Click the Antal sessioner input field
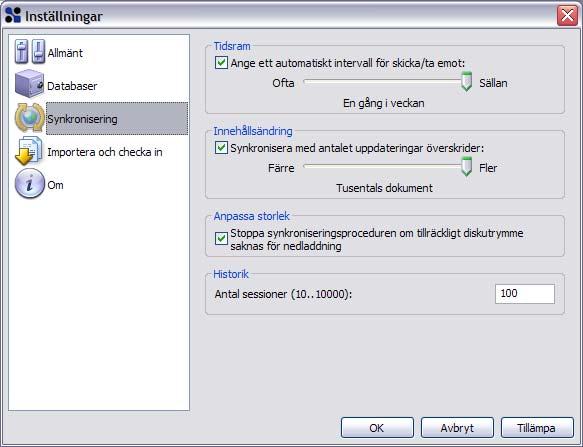This screenshot has height=447, width=583. 525,294
